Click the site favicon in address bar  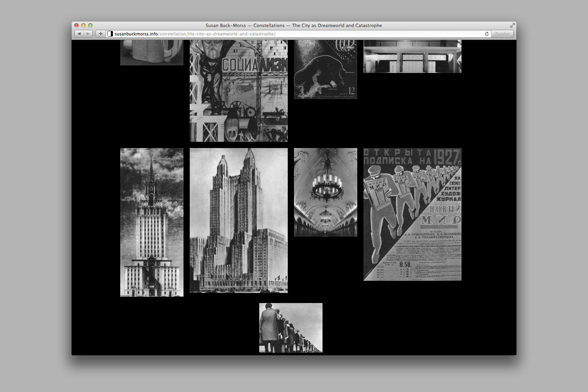[110, 34]
